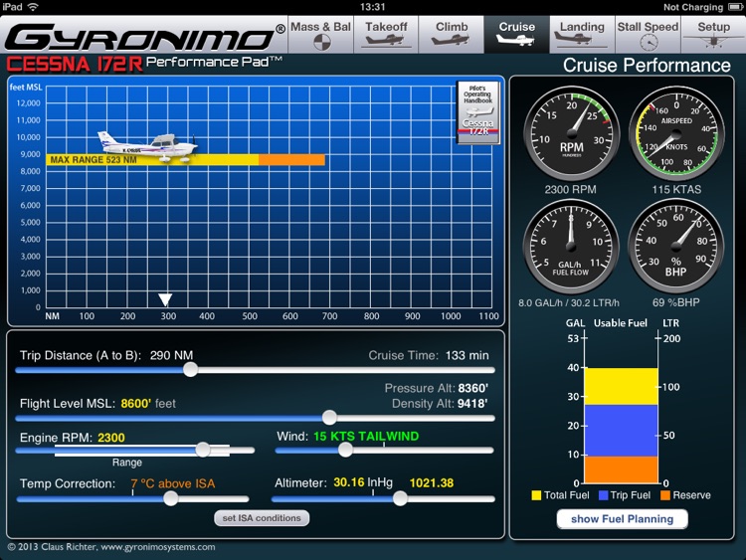Screen dimensions: 746x560
Task: Switch to the Takeoff tab
Action: tap(386, 34)
